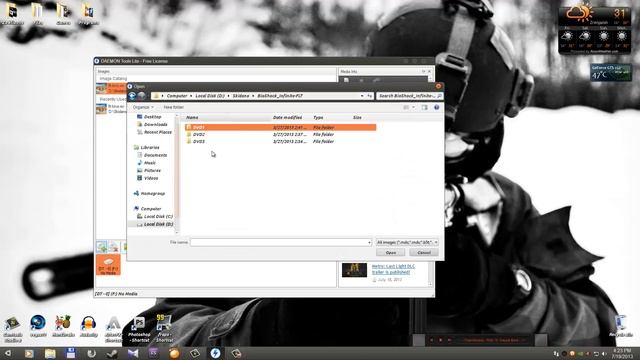Click the GeForce GPU temperature gadget
Viewport: 640px width, 360px height.
pyautogui.click(x=611, y=72)
